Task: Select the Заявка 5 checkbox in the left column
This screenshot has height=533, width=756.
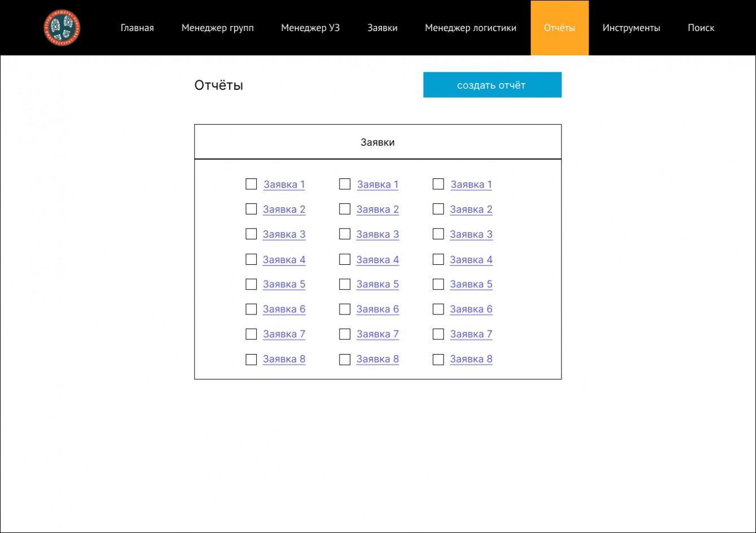Action: point(251,284)
